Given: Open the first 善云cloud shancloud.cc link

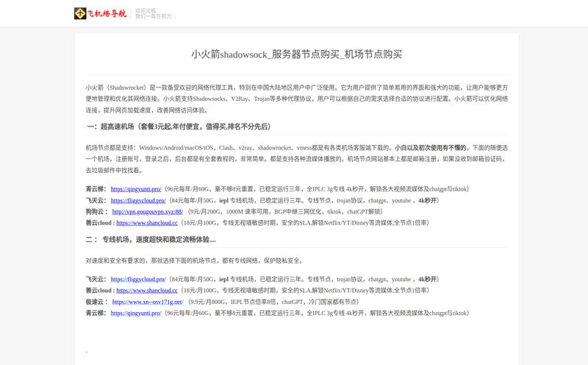Looking at the screenshot, I should tap(147, 223).
